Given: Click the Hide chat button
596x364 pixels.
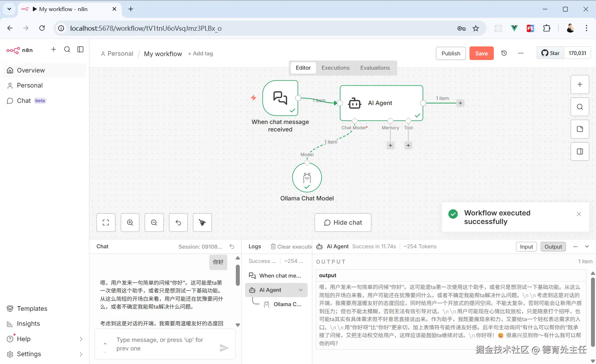Looking at the screenshot, I should [343, 223].
